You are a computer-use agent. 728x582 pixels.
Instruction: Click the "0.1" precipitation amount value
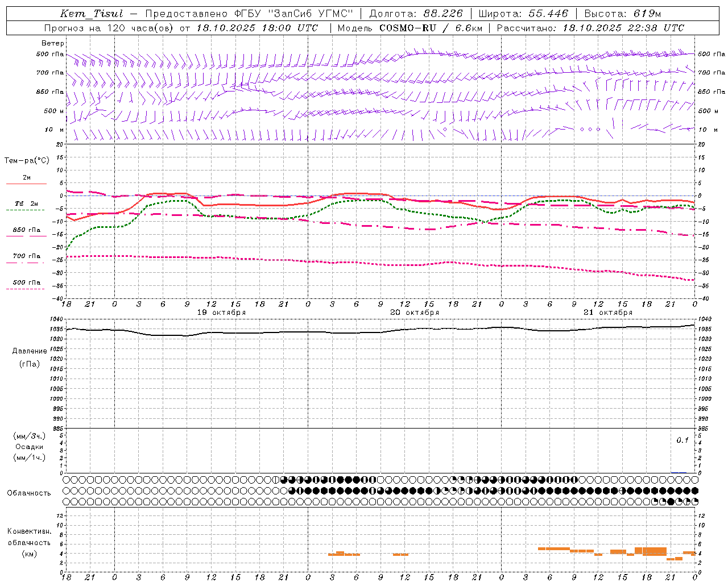coord(682,440)
